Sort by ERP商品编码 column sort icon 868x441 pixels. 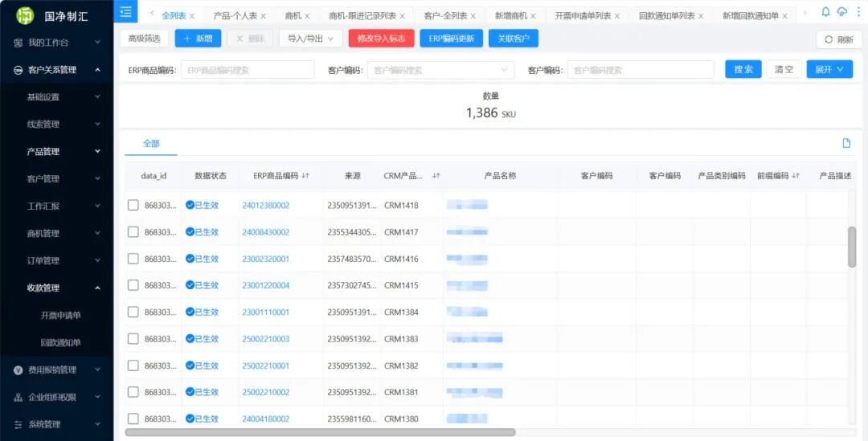coord(306,176)
